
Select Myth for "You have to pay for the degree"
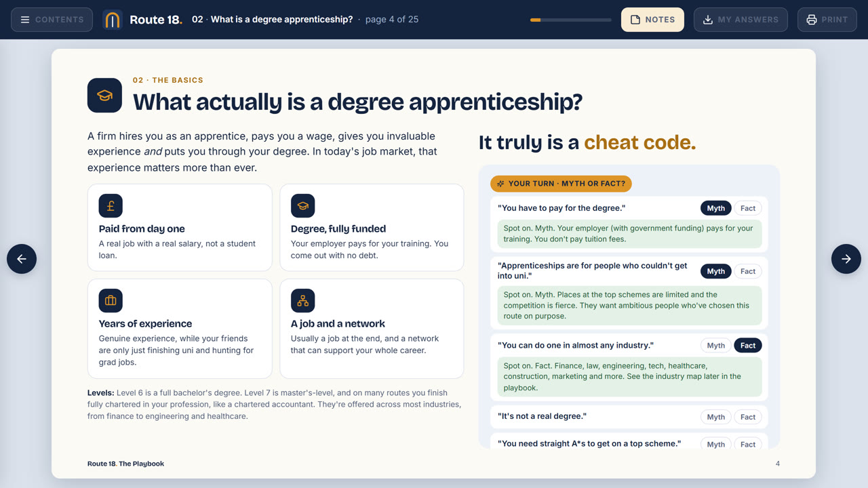tap(716, 208)
